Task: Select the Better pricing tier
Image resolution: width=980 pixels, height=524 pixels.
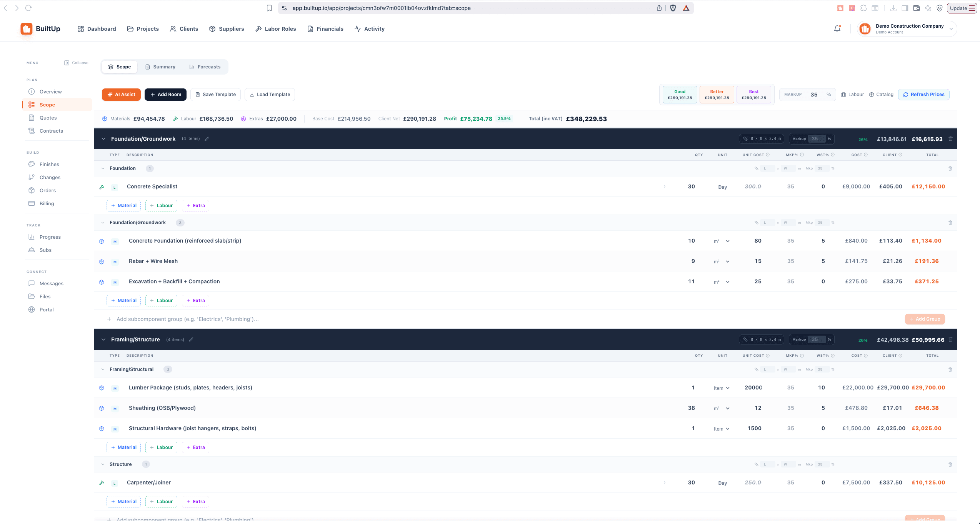Action: click(716, 94)
